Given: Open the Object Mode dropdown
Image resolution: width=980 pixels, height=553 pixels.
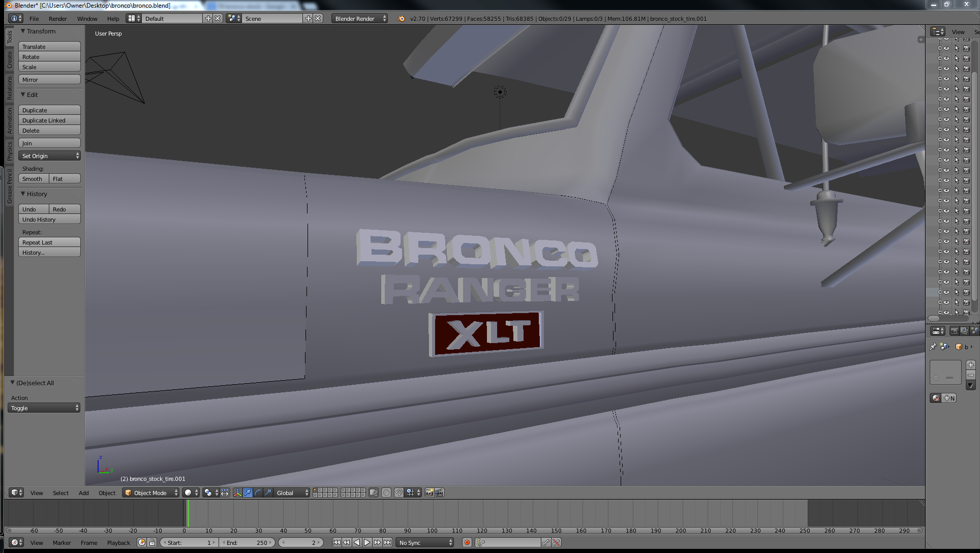Looking at the screenshot, I should (x=151, y=493).
